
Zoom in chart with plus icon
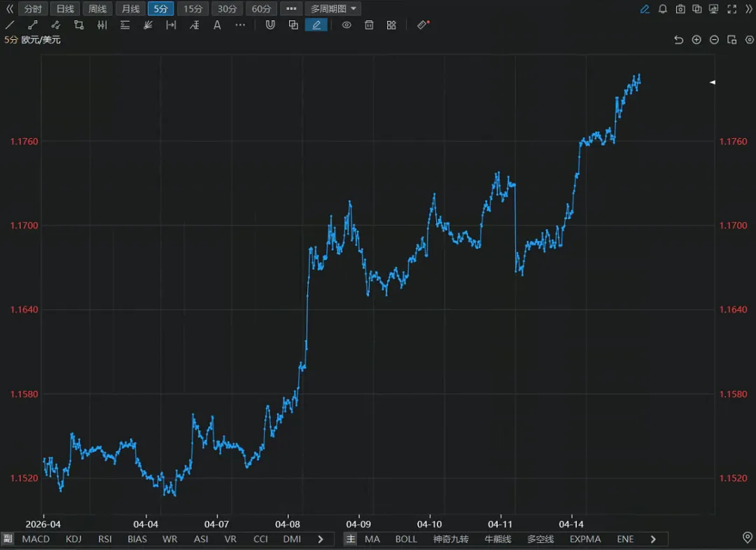(696, 40)
